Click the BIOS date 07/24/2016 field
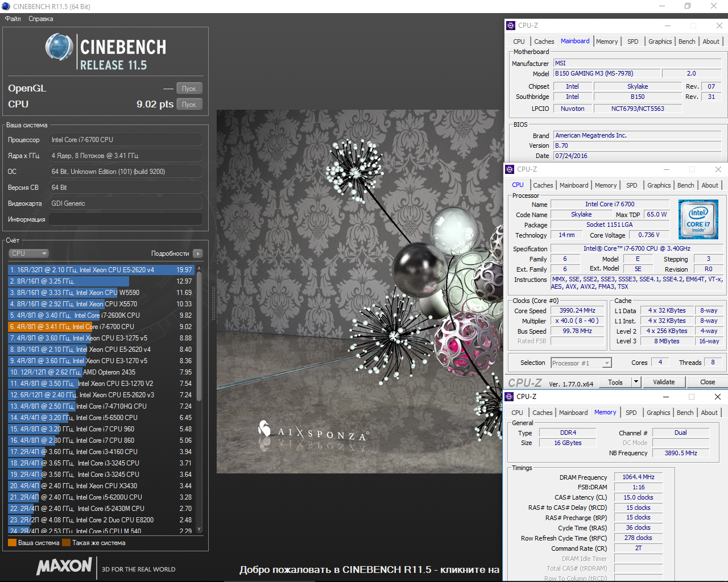Image resolution: width=728 pixels, height=582 pixels. (x=638, y=156)
